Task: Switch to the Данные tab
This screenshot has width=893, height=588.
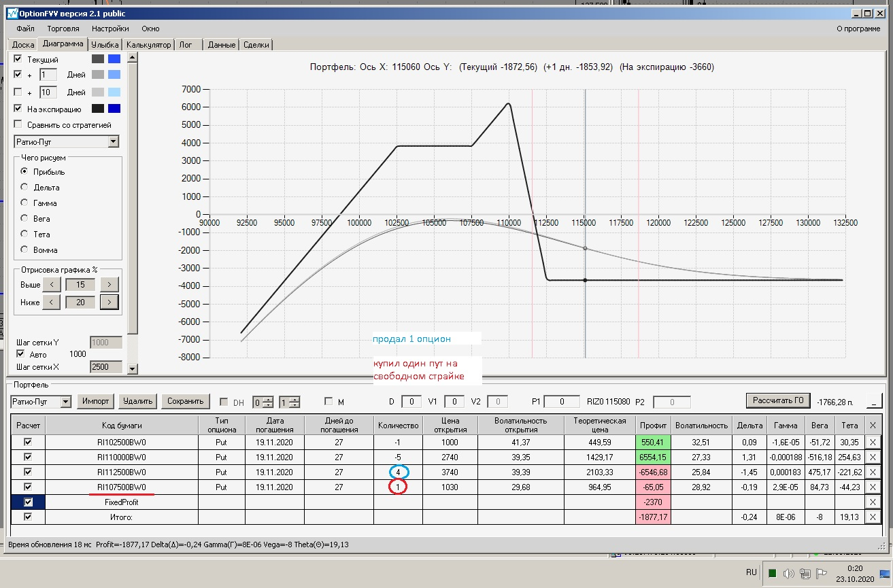Action: 221,45
